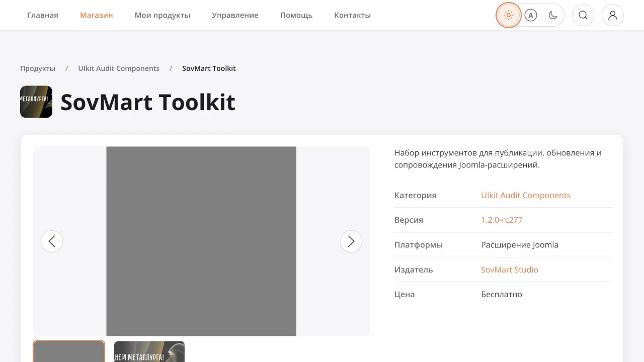Open UIkit Audit Components breadcrumb link
Viewport: 644px width, 362px height.
click(x=119, y=68)
